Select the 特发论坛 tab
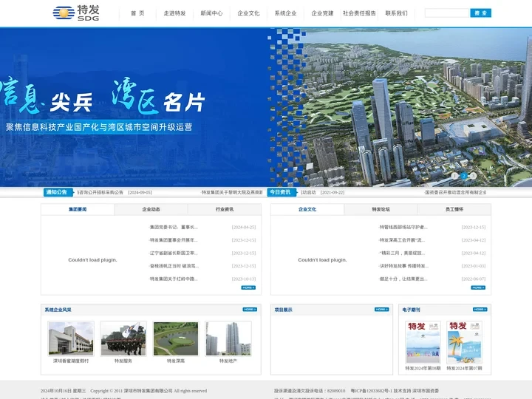Image resolution: width=532 pixels, height=399 pixels. pyautogui.click(x=381, y=209)
